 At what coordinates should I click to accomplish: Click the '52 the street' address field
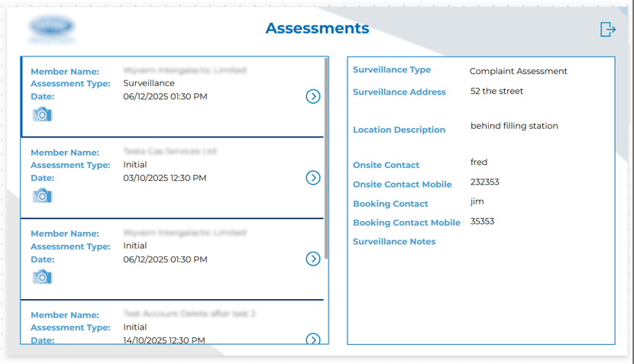point(497,91)
